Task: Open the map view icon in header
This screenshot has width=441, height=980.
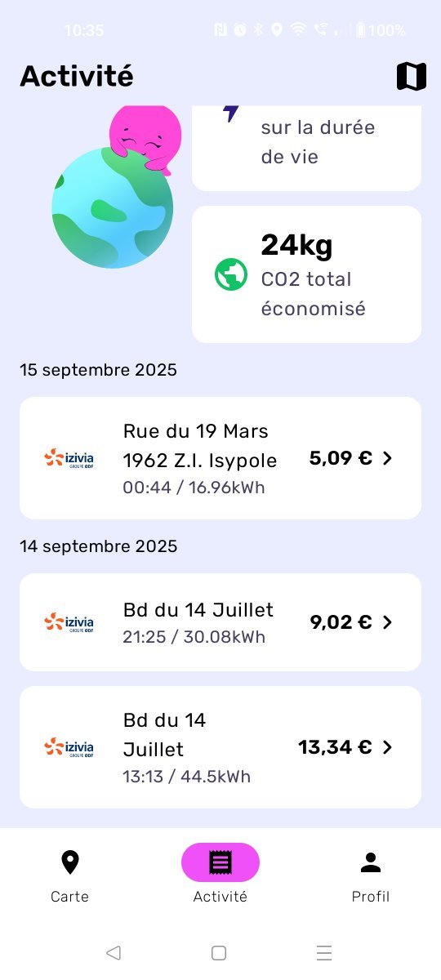Action: [x=412, y=76]
